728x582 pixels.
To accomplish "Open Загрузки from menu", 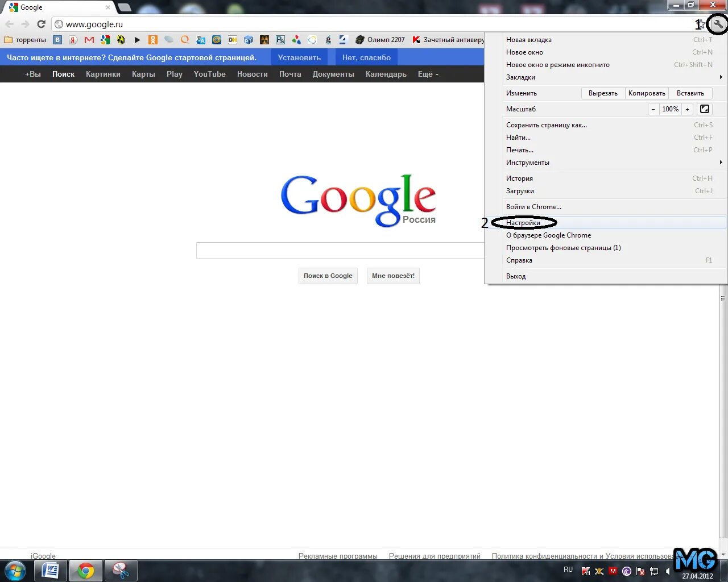I will [x=606, y=191].
